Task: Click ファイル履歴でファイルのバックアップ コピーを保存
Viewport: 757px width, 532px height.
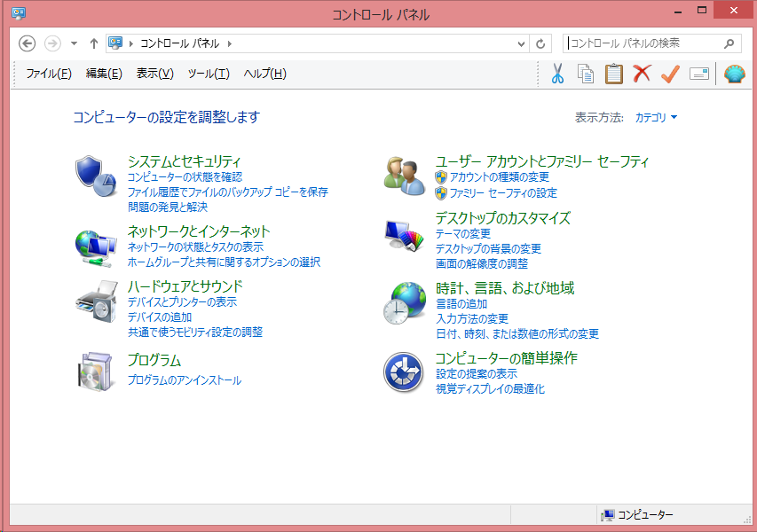Action: click(x=228, y=192)
